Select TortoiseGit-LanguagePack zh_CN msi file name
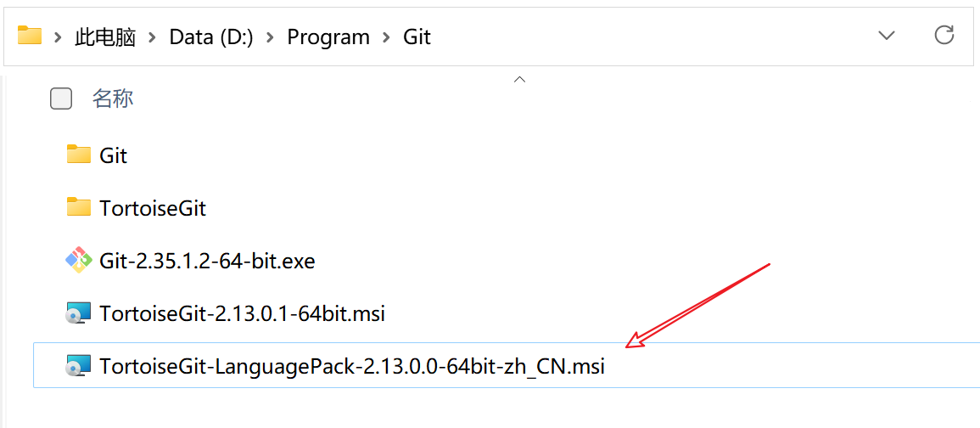The width and height of the screenshot is (980, 428). click(x=351, y=366)
